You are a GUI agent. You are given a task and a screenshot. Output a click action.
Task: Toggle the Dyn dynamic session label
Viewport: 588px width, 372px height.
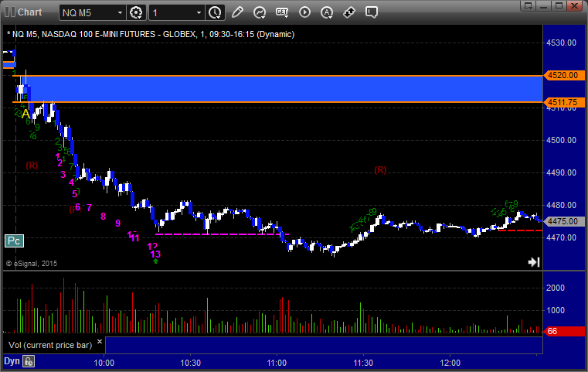12,361
